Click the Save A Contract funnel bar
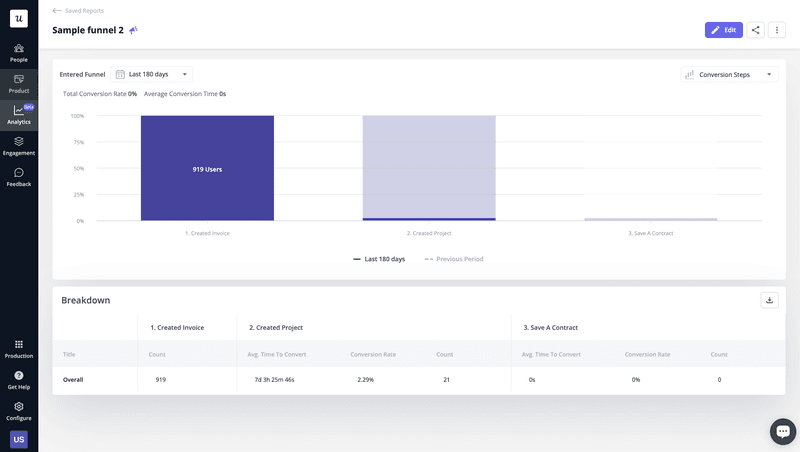Screen dimensions: 800x452 tap(651, 219)
